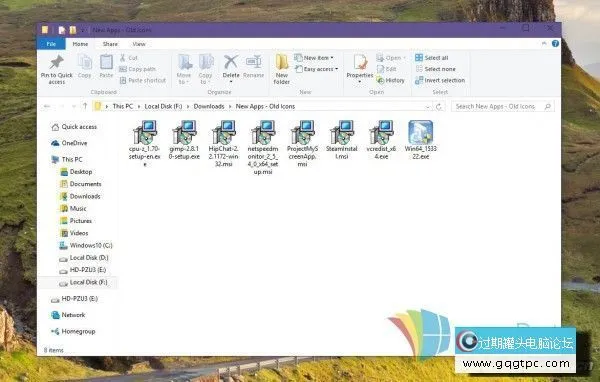Select the HipChat msi file
600x382 pixels.
tap(223, 144)
